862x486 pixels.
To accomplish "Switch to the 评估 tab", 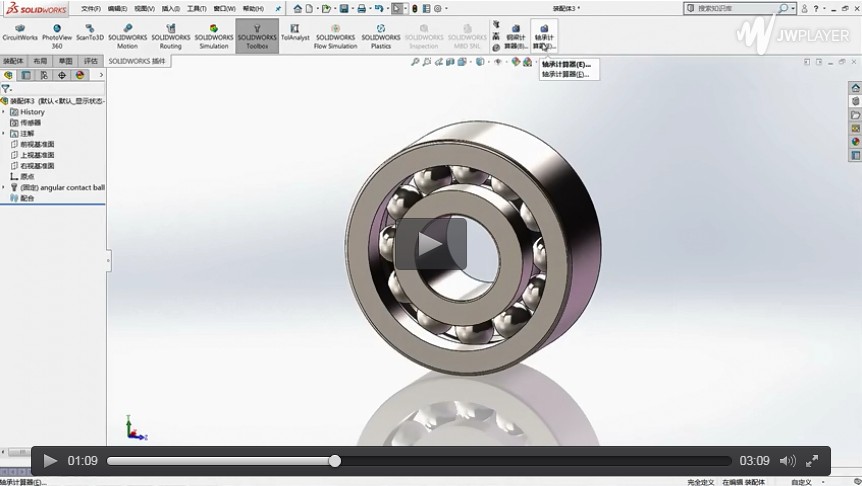I will pos(91,61).
